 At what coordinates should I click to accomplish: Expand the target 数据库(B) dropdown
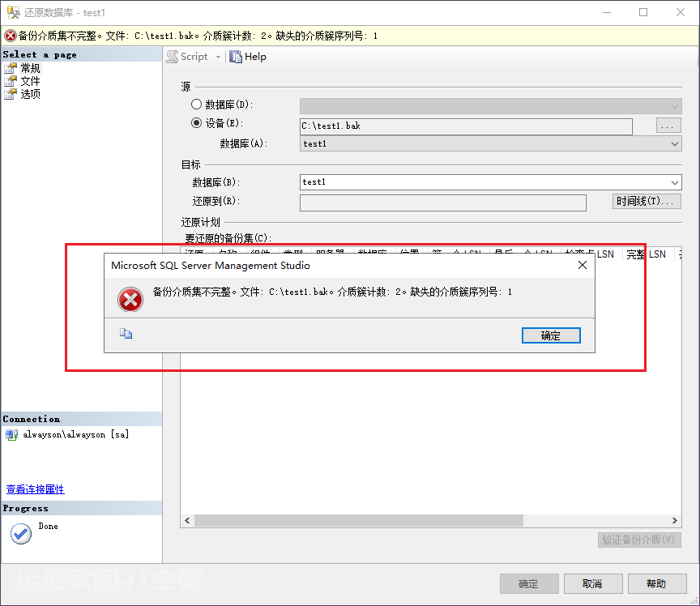coord(675,183)
